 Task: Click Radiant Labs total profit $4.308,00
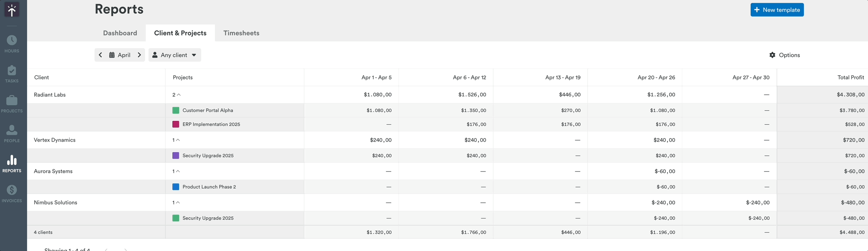tap(850, 95)
